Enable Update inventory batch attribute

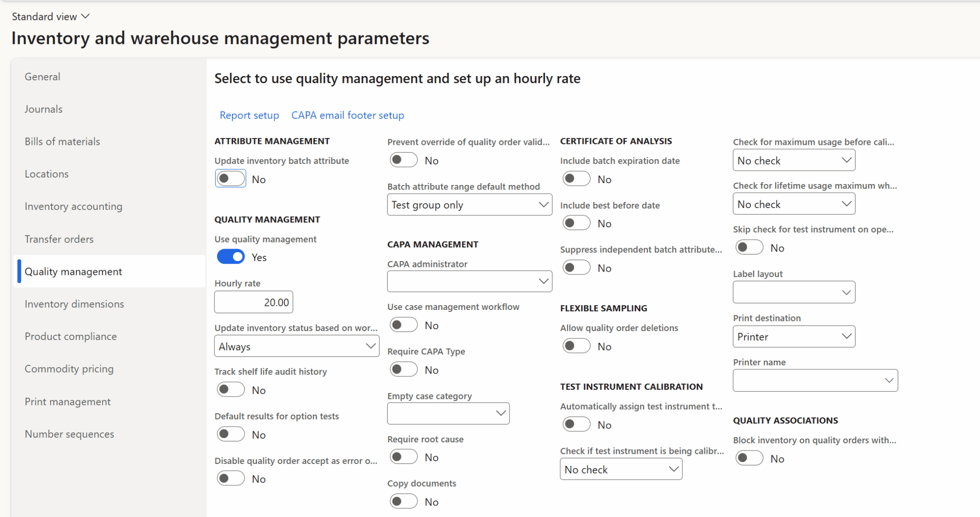tap(231, 178)
